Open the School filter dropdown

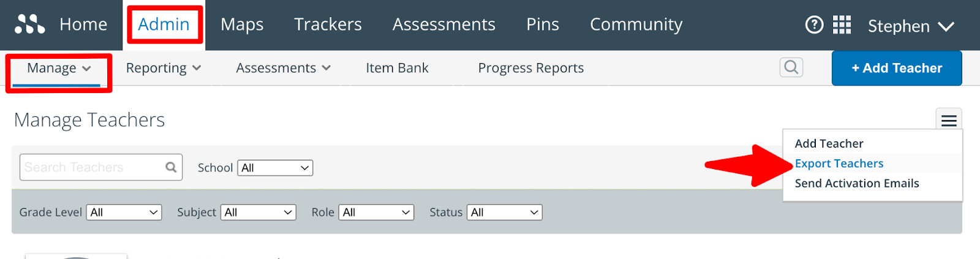[275, 168]
